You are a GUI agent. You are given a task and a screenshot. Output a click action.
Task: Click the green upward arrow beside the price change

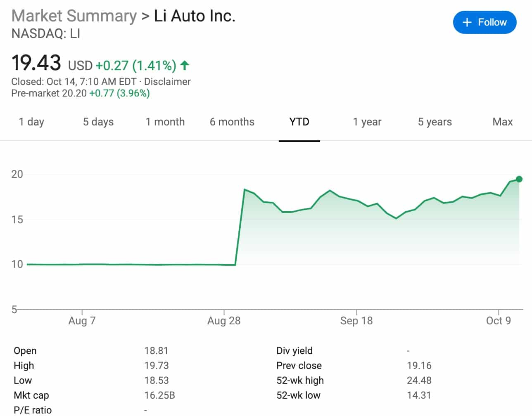tap(185, 65)
